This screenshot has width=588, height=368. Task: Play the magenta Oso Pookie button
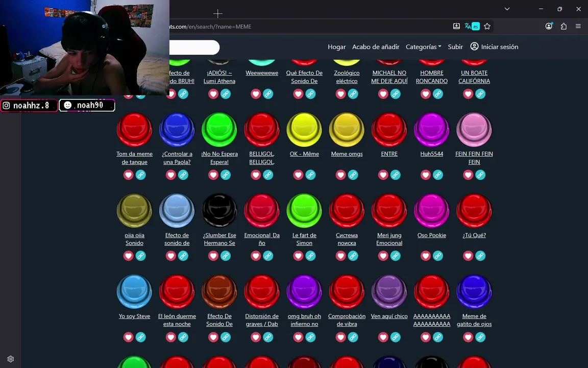tap(432, 211)
